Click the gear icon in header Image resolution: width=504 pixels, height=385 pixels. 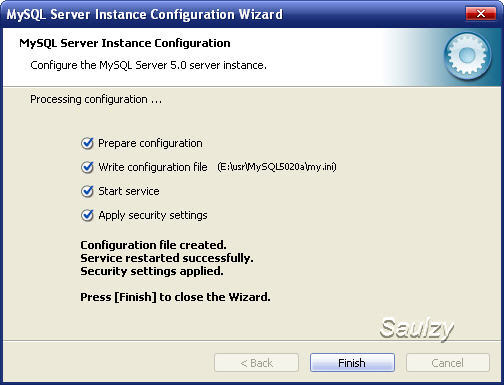467,55
